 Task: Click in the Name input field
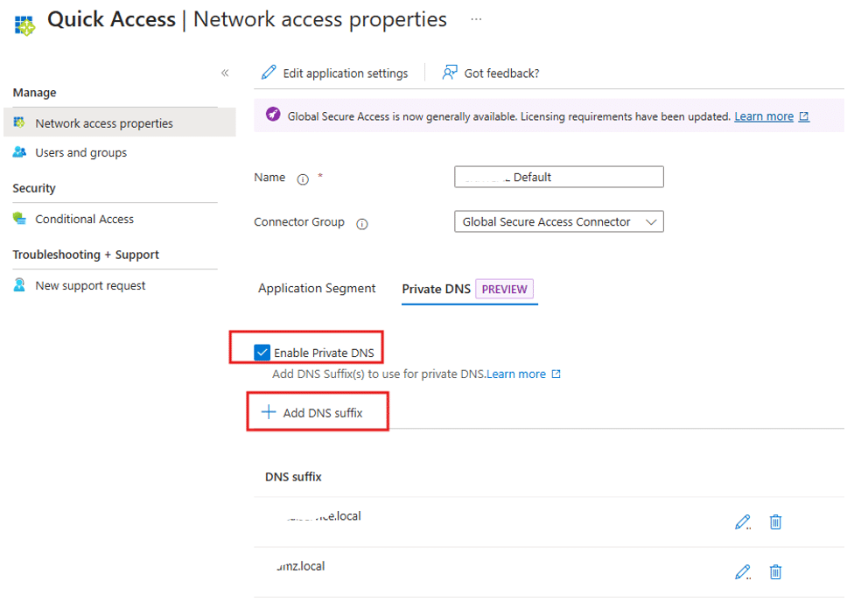pos(559,177)
